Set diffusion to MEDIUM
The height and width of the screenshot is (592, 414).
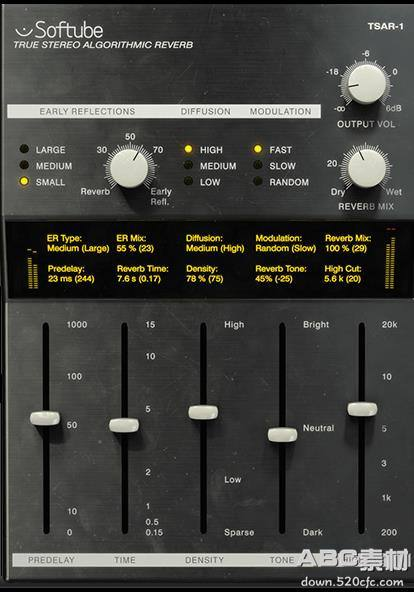pos(188,165)
